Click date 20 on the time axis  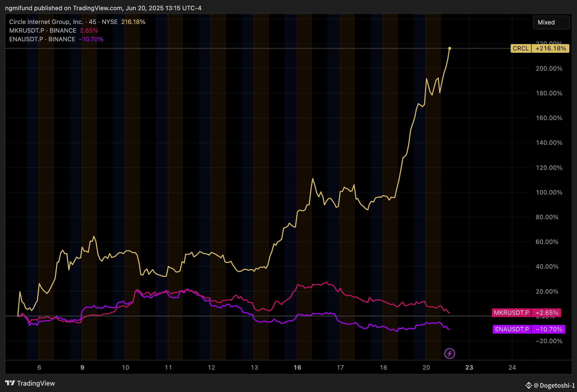[x=426, y=368]
